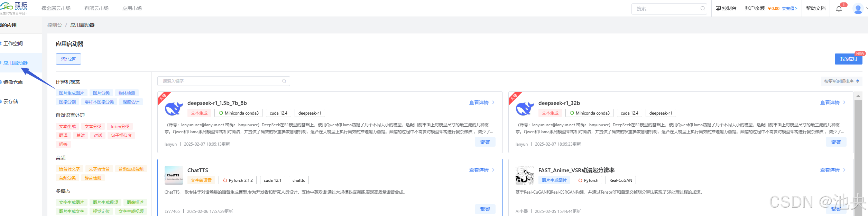868x216 pixels.
Task: Select 镜像仓库 in the sidebar
Action: click(x=13, y=82)
